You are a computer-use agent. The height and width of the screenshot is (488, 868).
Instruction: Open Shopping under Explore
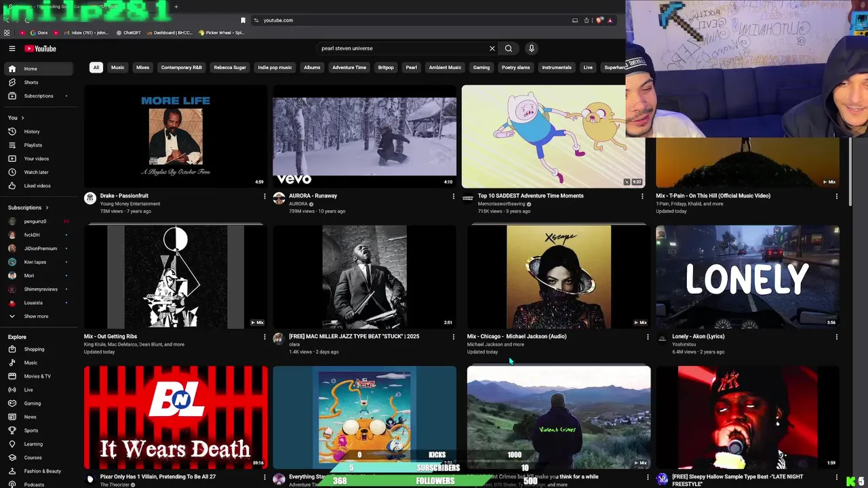click(39, 349)
